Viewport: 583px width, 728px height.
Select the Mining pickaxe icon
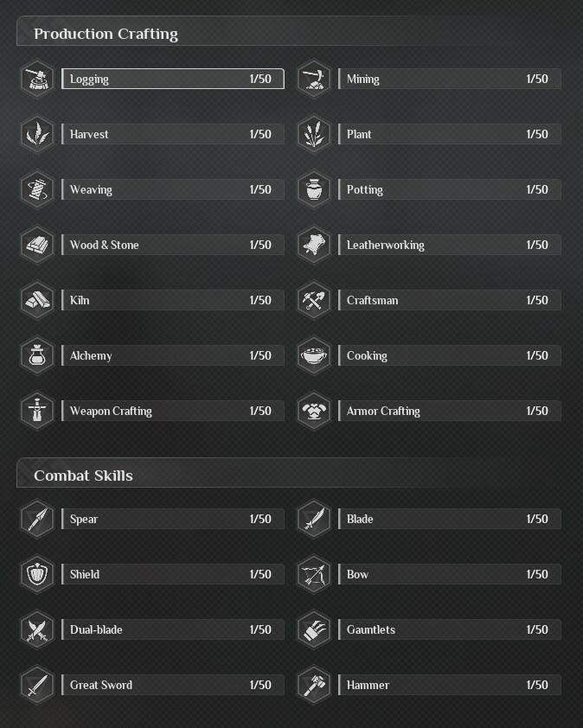pos(314,79)
